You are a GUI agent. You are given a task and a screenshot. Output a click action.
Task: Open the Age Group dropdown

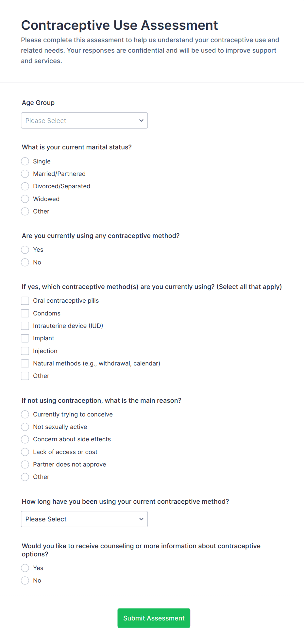(84, 120)
